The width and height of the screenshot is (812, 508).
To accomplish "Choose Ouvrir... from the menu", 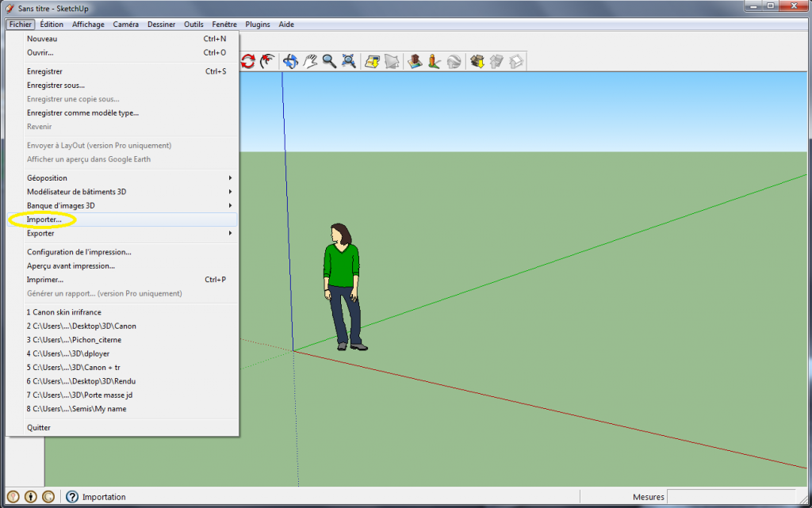I will [x=122, y=53].
